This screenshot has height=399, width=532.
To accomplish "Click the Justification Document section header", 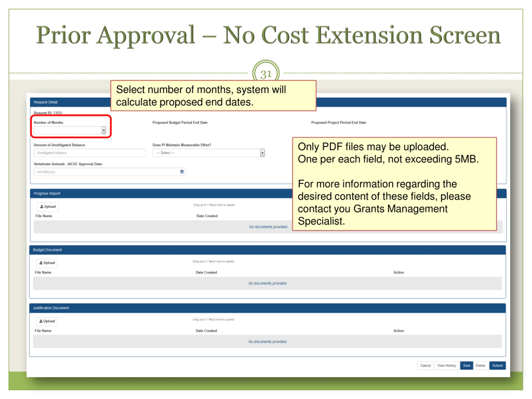I will click(267, 308).
